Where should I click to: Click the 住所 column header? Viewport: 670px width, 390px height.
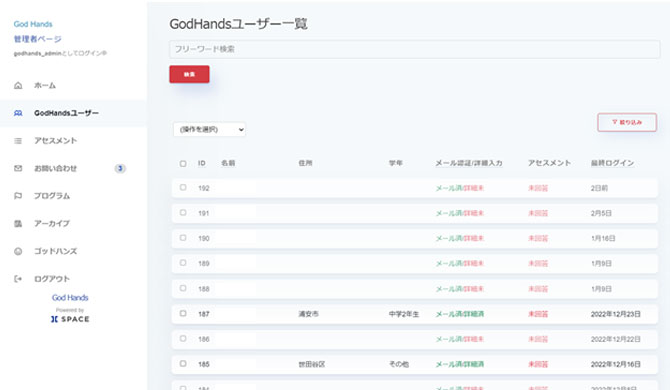[x=306, y=163]
